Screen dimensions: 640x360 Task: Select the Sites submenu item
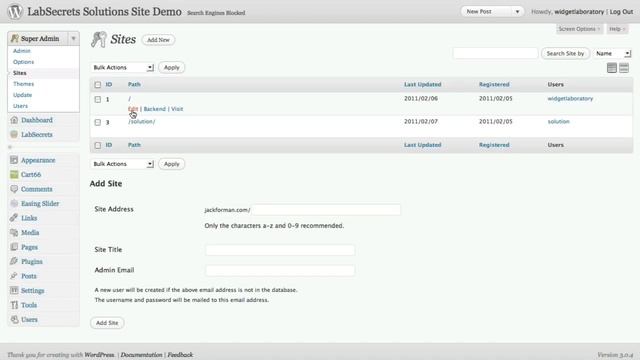[20, 73]
